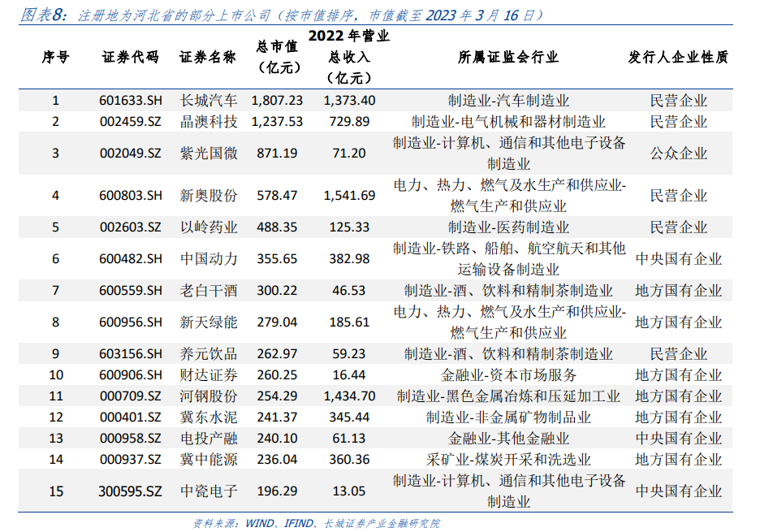Click stock code 600559.SH
The width and height of the screenshot is (760, 532).
tap(131, 291)
